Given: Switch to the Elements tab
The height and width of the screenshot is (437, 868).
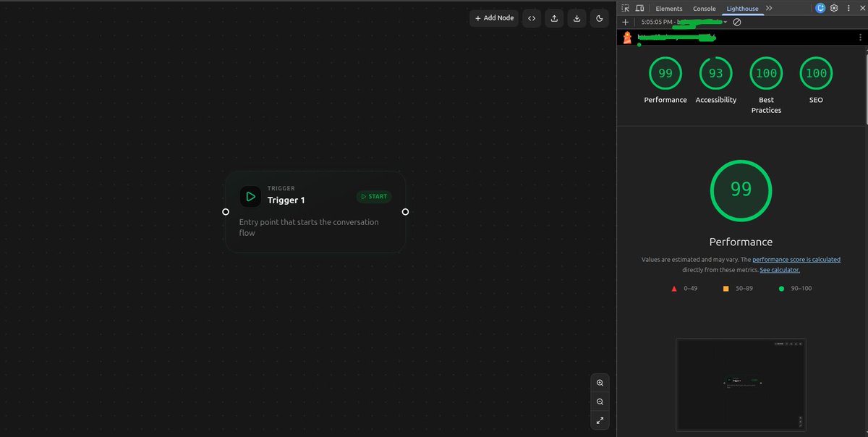Looking at the screenshot, I should (669, 9).
